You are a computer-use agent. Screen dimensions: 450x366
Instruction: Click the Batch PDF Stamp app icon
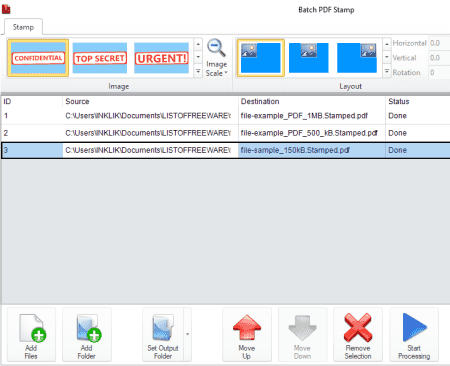click(x=6, y=9)
